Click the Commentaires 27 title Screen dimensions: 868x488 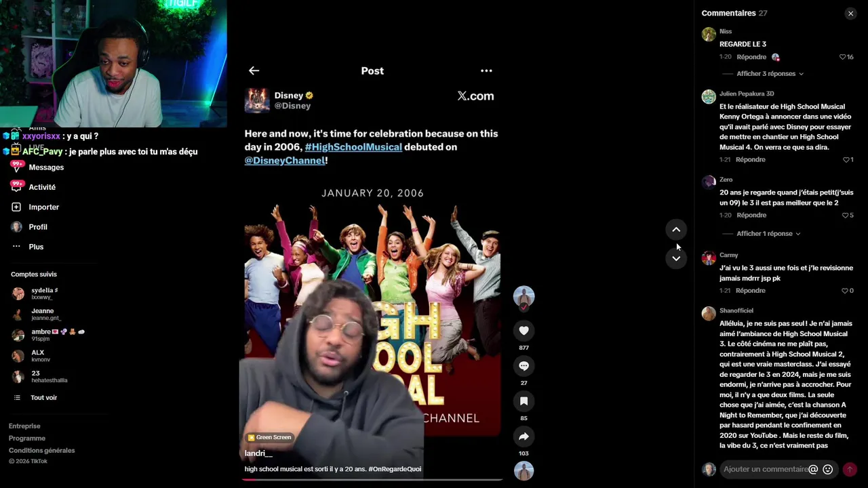pos(734,14)
